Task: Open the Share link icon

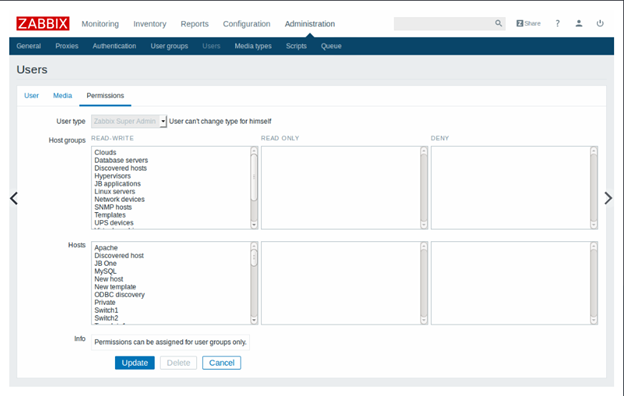Action: [528, 23]
